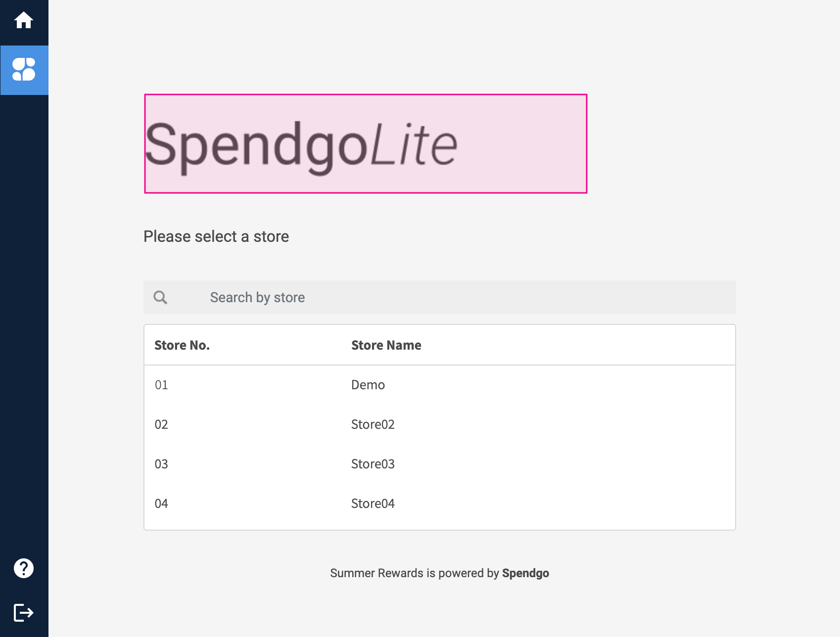
Task: Follow the bold Spendgo footer link
Action: 525,573
